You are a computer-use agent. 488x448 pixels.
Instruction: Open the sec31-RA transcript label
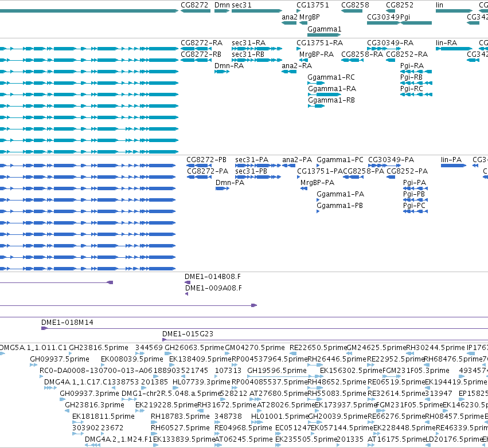(248, 43)
